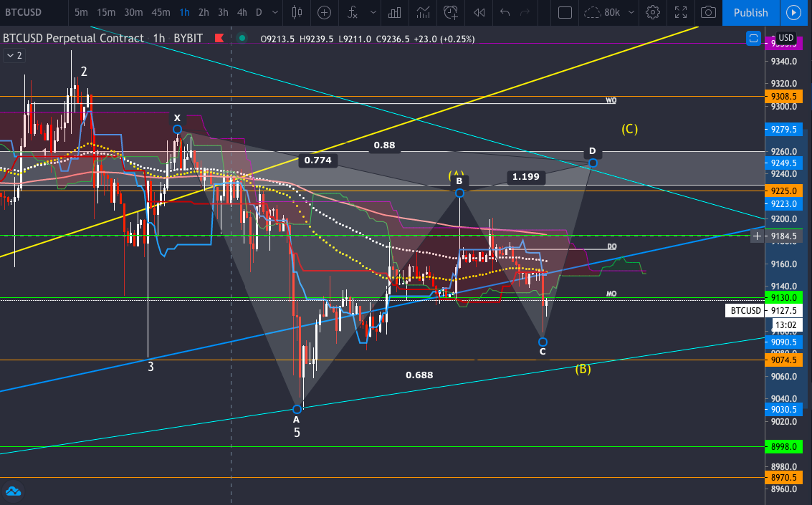Screen dimensions: 812x505
Task: Click the USD currency label
Action: 786,38
